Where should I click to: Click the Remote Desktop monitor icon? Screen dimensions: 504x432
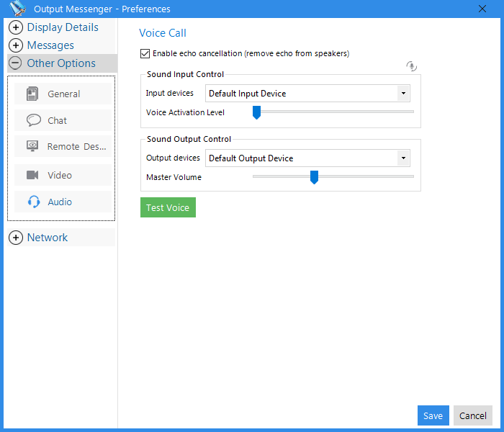tap(32, 146)
